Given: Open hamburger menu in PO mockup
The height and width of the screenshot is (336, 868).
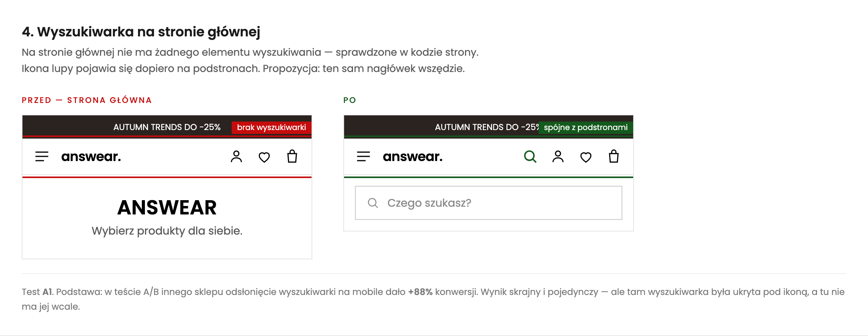Looking at the screenshot, I should pos(363,156).
